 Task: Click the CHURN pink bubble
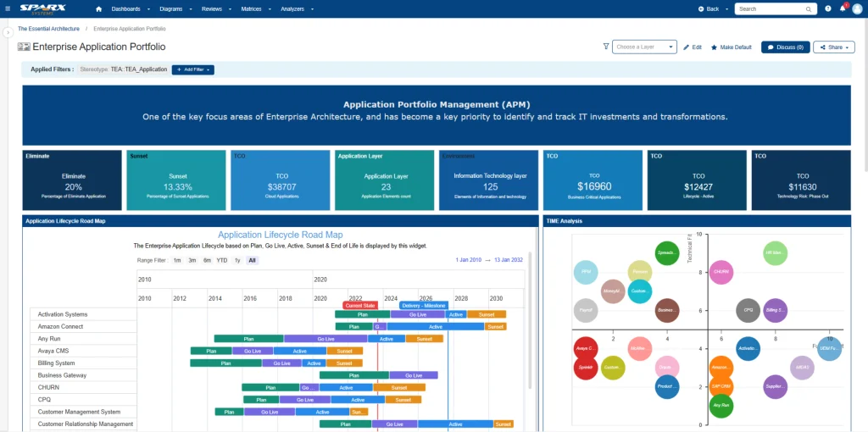721,272
